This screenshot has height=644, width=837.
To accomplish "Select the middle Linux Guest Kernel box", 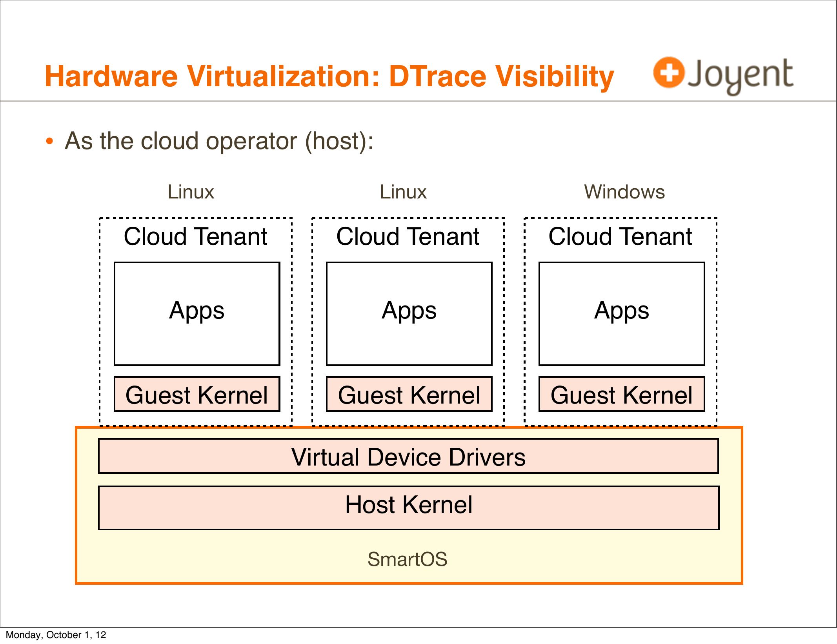I will pyautogui.click(x=409, y=395).
